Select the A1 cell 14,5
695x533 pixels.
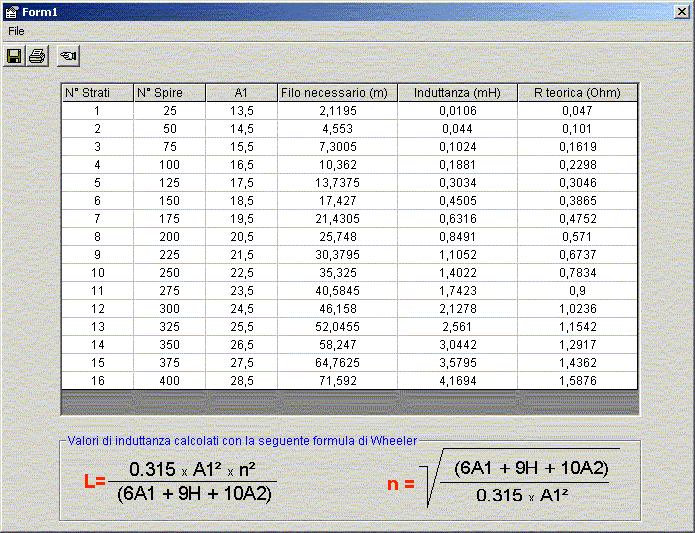(242, 129)
